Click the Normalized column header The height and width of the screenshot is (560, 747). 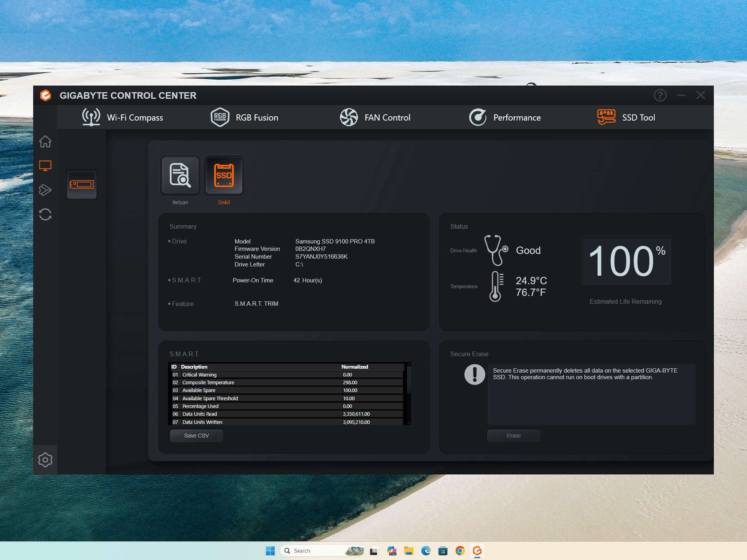click(x=355, y=367)
